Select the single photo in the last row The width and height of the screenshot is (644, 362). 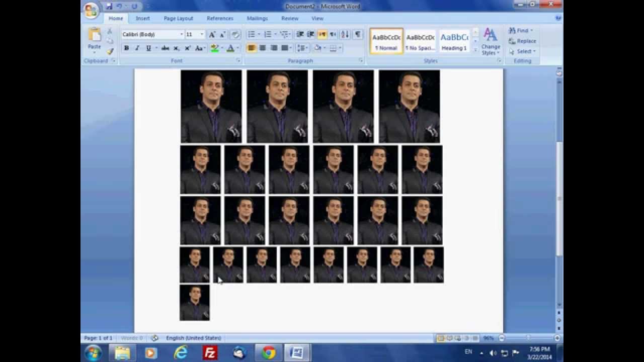click(x=195, y=303)
